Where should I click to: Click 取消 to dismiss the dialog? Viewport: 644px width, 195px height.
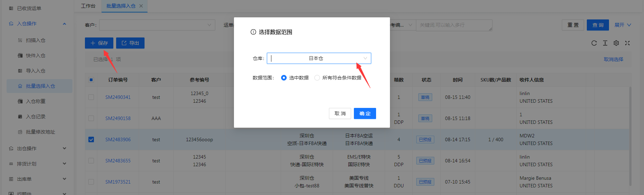coord(340,113)
